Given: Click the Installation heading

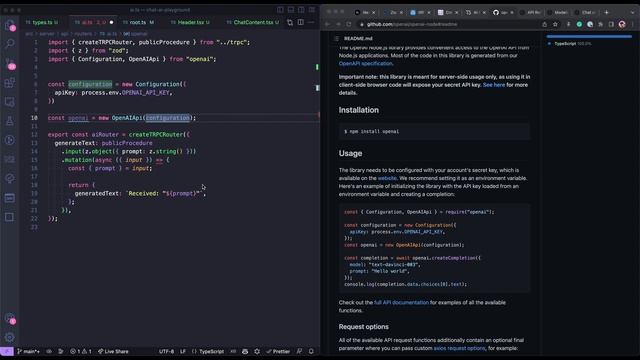Looking at the screenshot, I should pyautogui.click(x=359, y=110).
